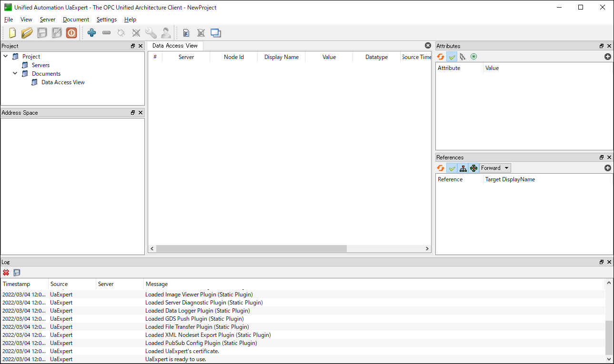Toggle the green checkmark in References toolbar
This screenshot has height=364, width=614.
(452, 168)
